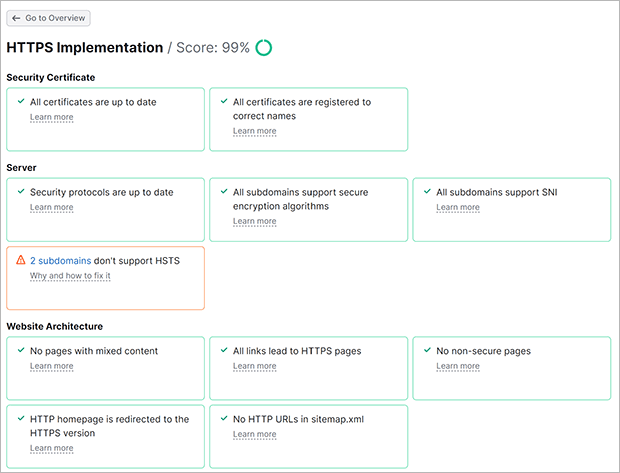Learn more about certificates registered to correct names
The image size is (620, 473).
click(x=254, y=131)
